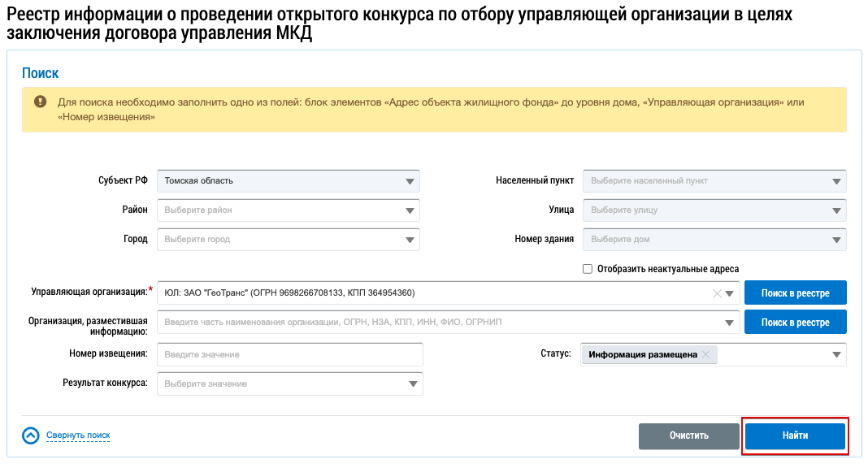Open the Субъект РФ dropdown
Image resolution: width=868 pixels, height=468 pixels.
click(410, 181)
